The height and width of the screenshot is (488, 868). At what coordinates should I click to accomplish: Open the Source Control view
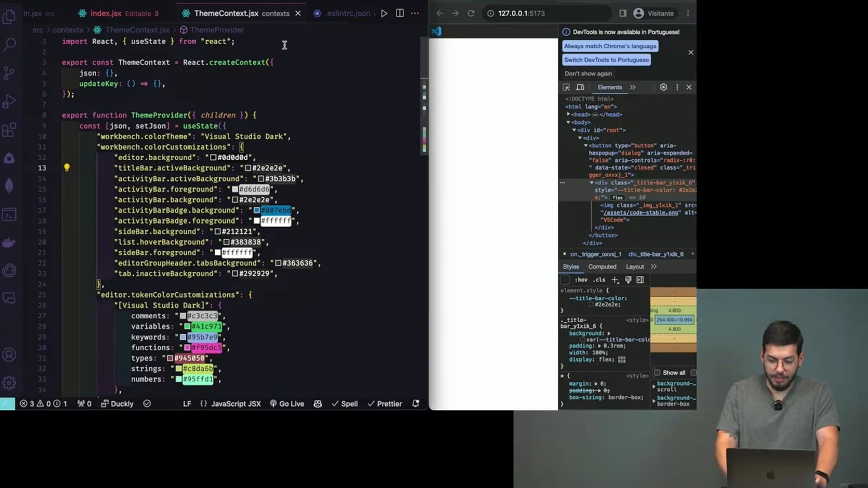[x=9, y=73]
